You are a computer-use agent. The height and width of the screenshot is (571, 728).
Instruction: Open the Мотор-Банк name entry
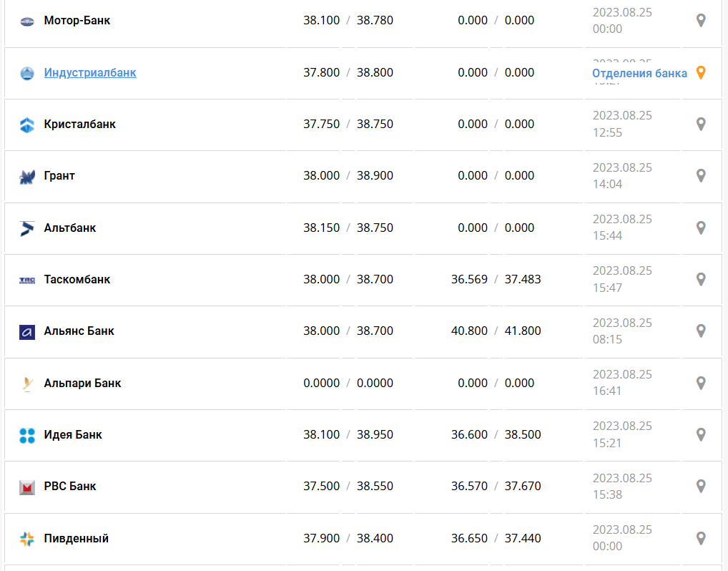click(x=77, y=21)
